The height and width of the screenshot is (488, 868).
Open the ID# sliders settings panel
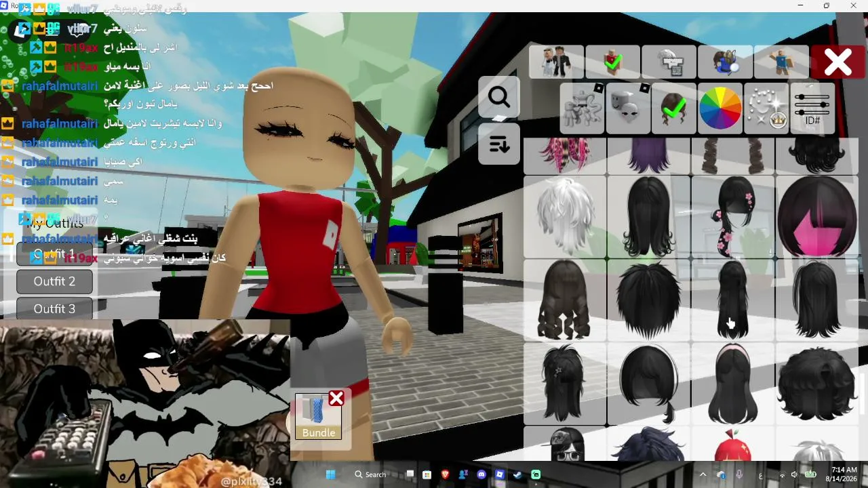(812, 108)
